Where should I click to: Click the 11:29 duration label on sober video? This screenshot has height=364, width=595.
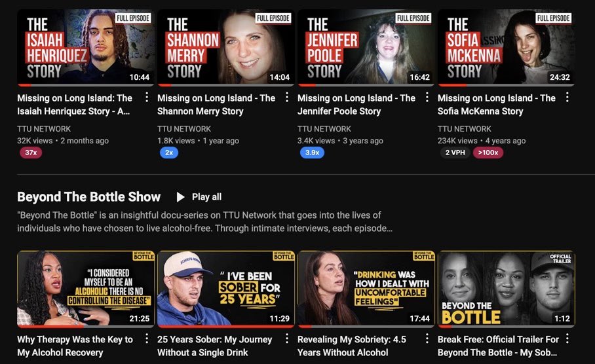pyautogui.click(x=279, y=318)
